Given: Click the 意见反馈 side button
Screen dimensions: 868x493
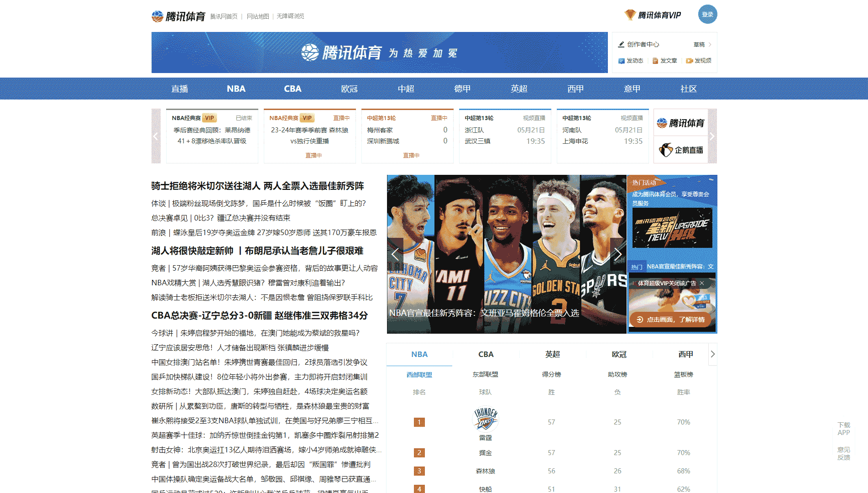Looking at the screenshot, I should [x=844, y=453].
